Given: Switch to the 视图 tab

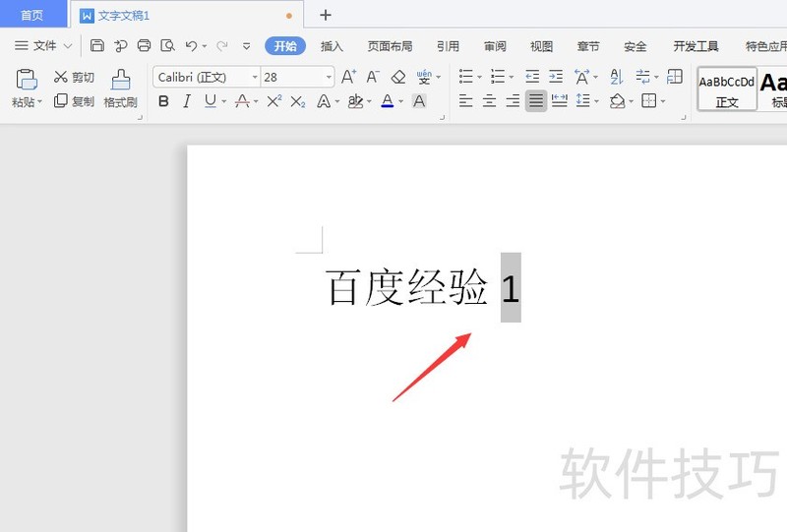Looking at the screenshot, I should click(x=542, y=46).
